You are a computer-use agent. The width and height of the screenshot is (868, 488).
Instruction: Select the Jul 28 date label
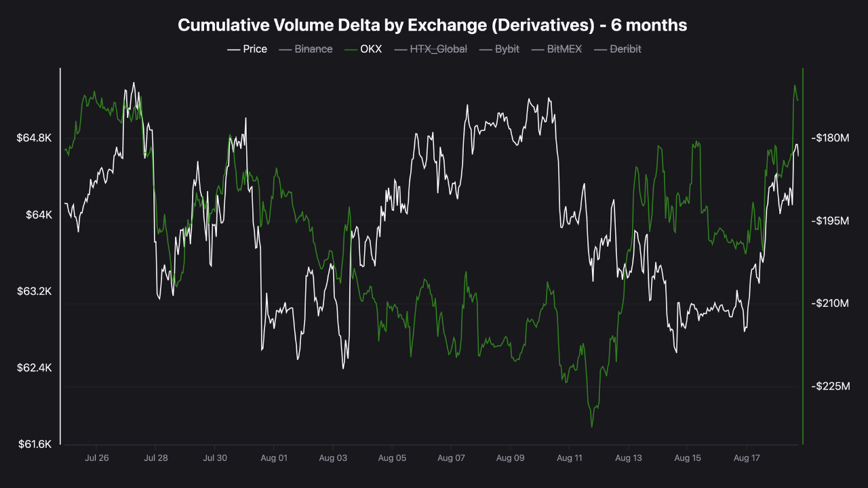[156, 458]
